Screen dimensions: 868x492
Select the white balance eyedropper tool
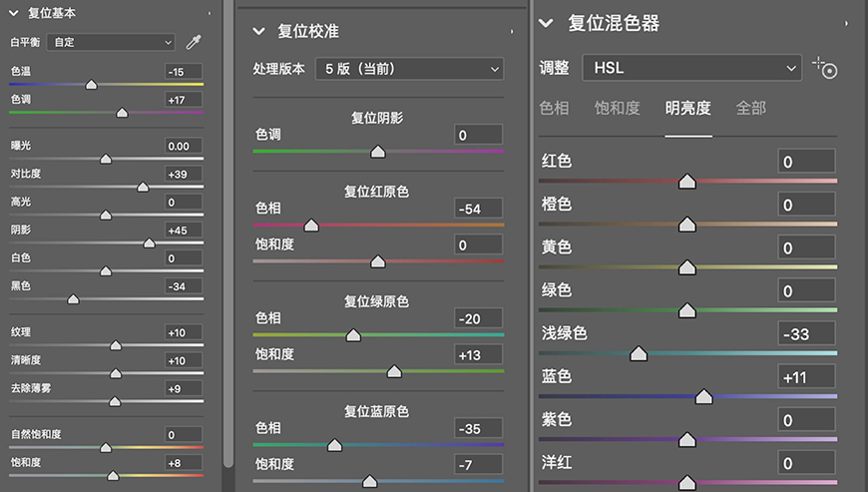click(194, 42)
